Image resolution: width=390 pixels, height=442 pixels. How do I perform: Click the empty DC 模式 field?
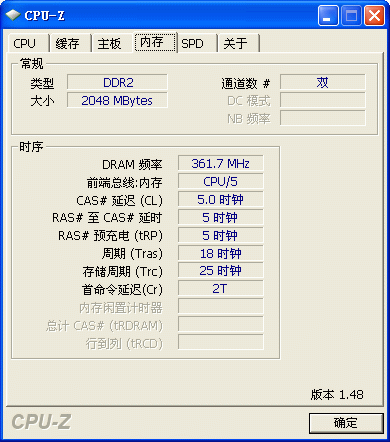pyautogui.click(x=322, y=100)
